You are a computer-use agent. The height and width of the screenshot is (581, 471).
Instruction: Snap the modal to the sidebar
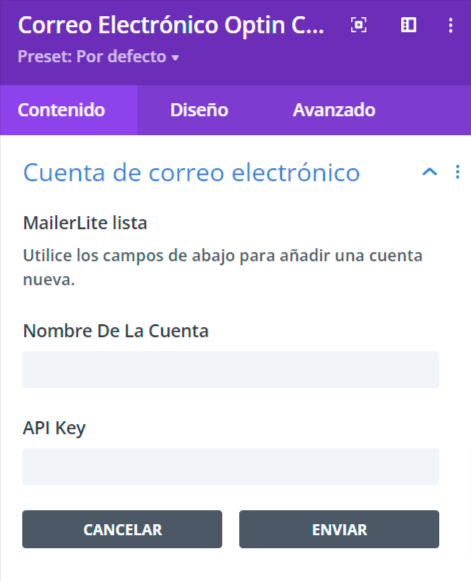coord(408,25)
